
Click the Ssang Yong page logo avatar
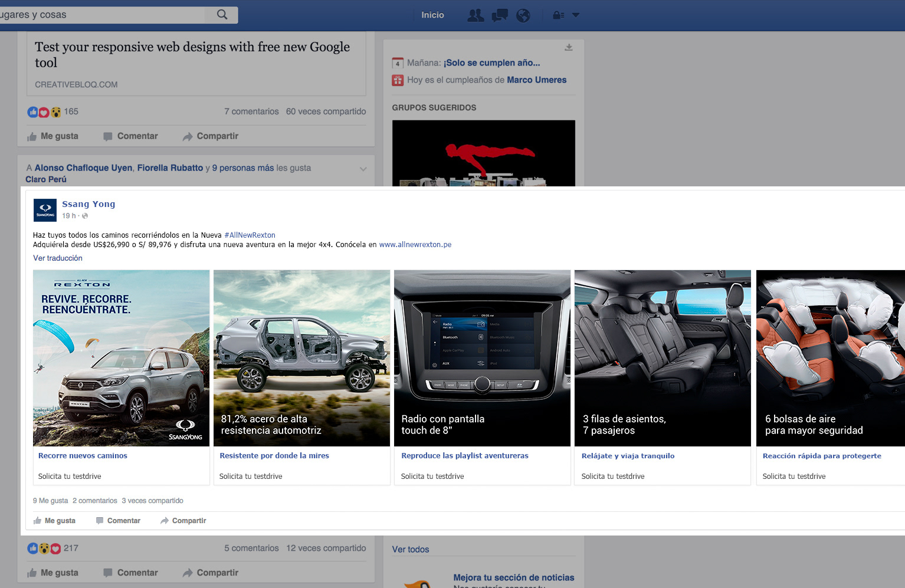45,210
